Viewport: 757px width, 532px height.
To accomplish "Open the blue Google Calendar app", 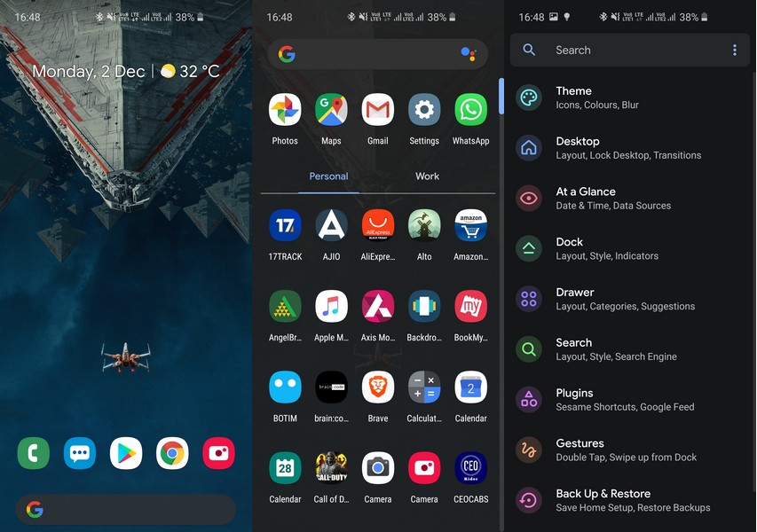I will [470, 387].
